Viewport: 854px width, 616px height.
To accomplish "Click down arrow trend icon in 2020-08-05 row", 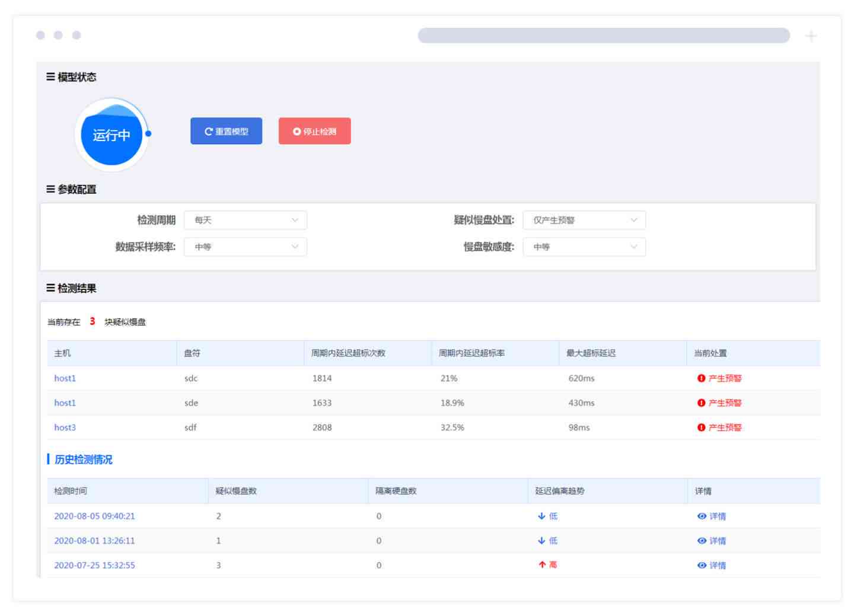I will [x=541, y=516].
